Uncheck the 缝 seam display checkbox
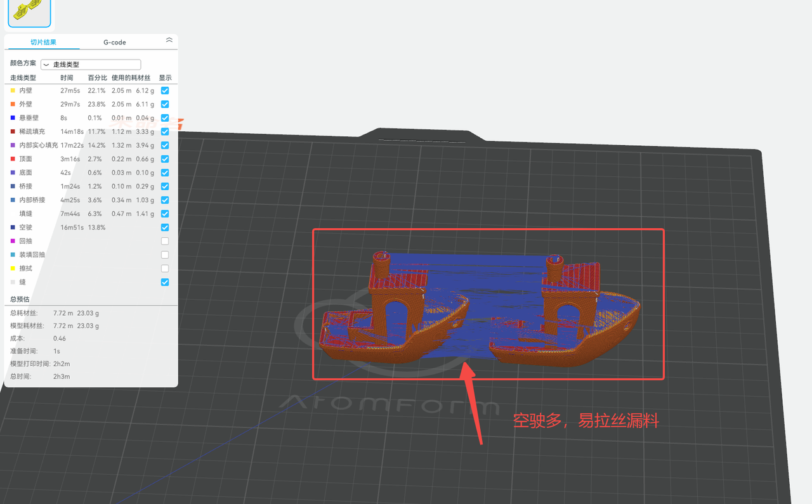Viewport: 812px width, 504px height. [x=165, y=282]
